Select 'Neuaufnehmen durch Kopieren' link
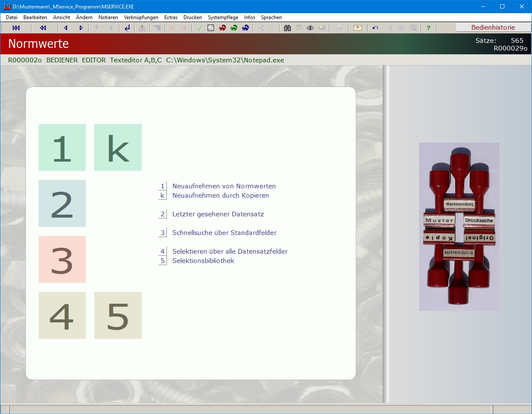Image resolution: width=532 pixels, height=414 pixels. click(221, 196)
